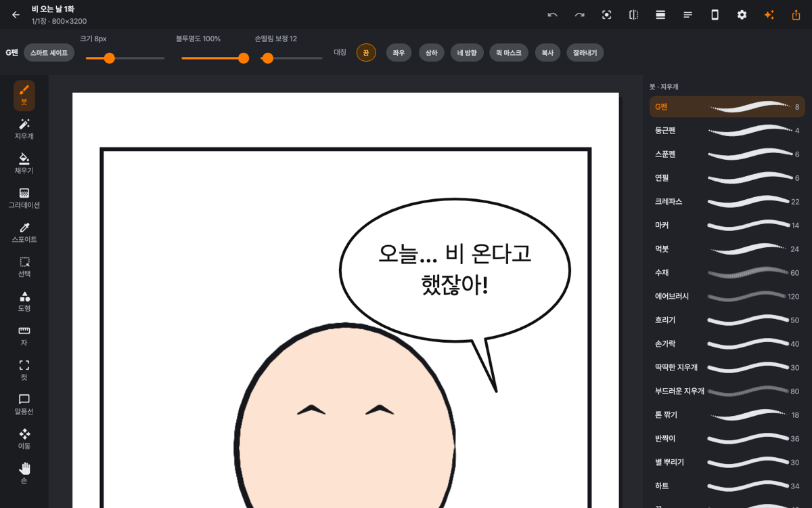
Task: Select the 스포이트 eyedropper tool
Action: [24, 233]
